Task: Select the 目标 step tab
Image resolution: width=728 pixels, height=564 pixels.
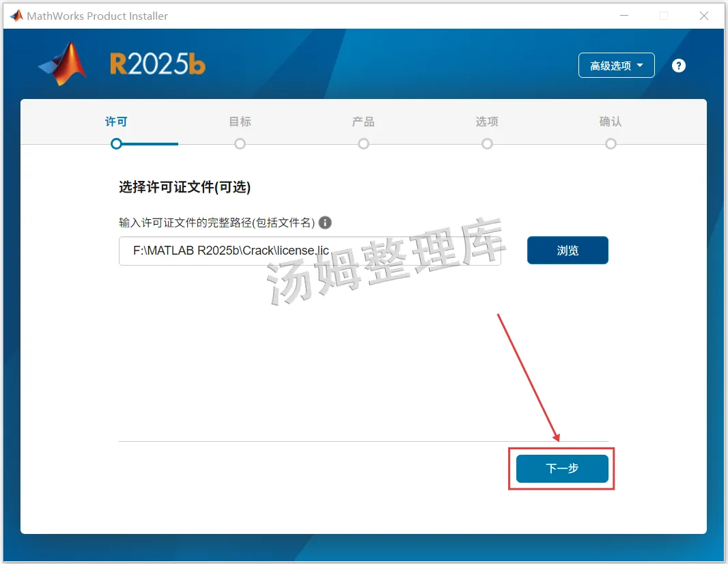Action: coord(240,122)
